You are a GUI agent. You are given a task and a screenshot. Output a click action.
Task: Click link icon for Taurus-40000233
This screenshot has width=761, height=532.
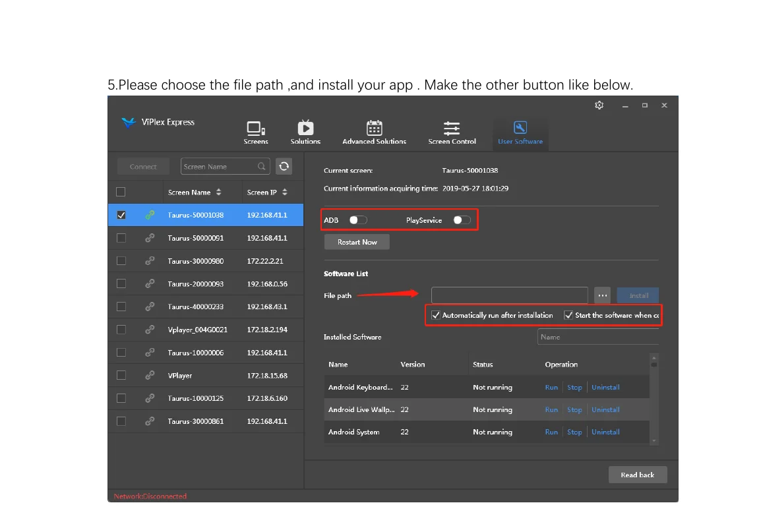pyautogui.click(x=150, y=307)
